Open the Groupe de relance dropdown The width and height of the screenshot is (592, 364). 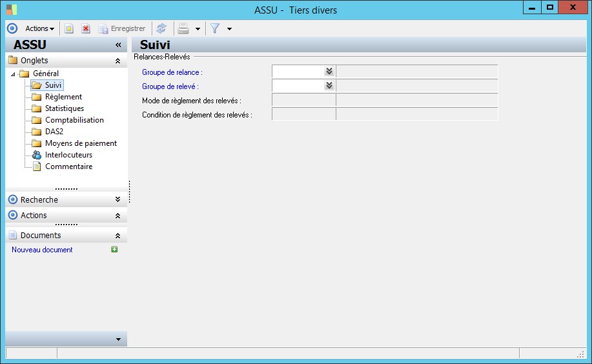pyautogui.click(x=329, y=71)
